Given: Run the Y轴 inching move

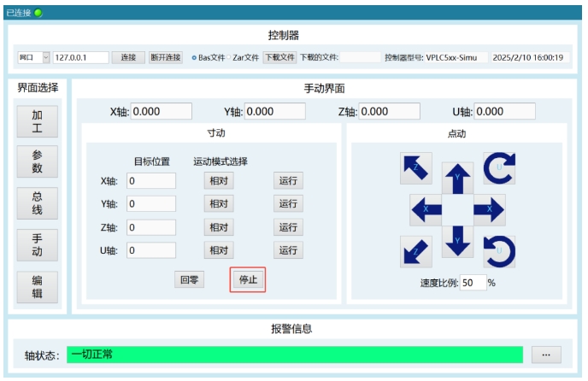Looking at the screenshot, I should (288, 203).
